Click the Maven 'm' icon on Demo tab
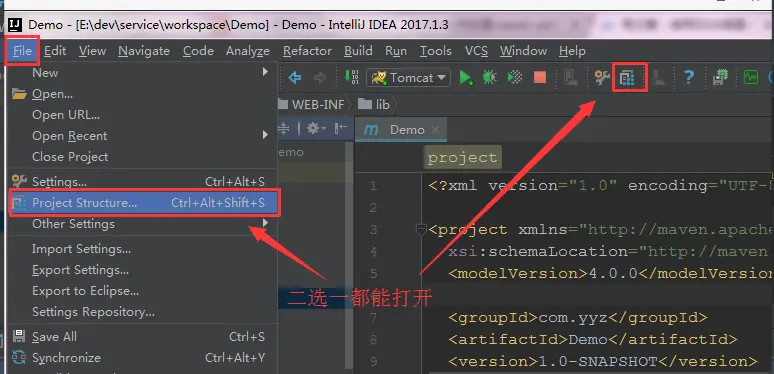Image resolution: width=774 pixels, height=374 pixels. coord(371,130)
